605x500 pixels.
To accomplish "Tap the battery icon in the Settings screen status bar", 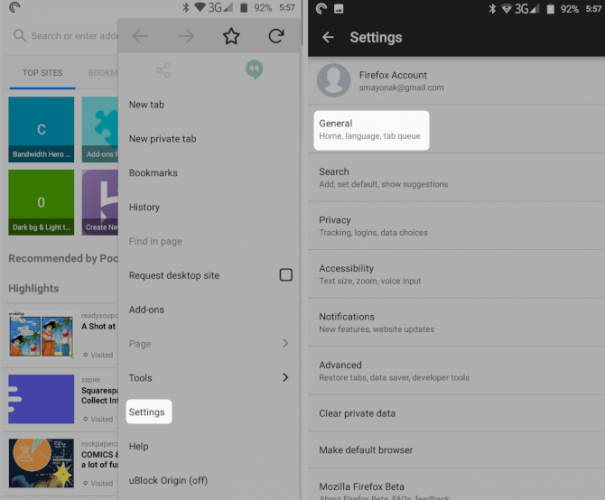I will (550, 8).
